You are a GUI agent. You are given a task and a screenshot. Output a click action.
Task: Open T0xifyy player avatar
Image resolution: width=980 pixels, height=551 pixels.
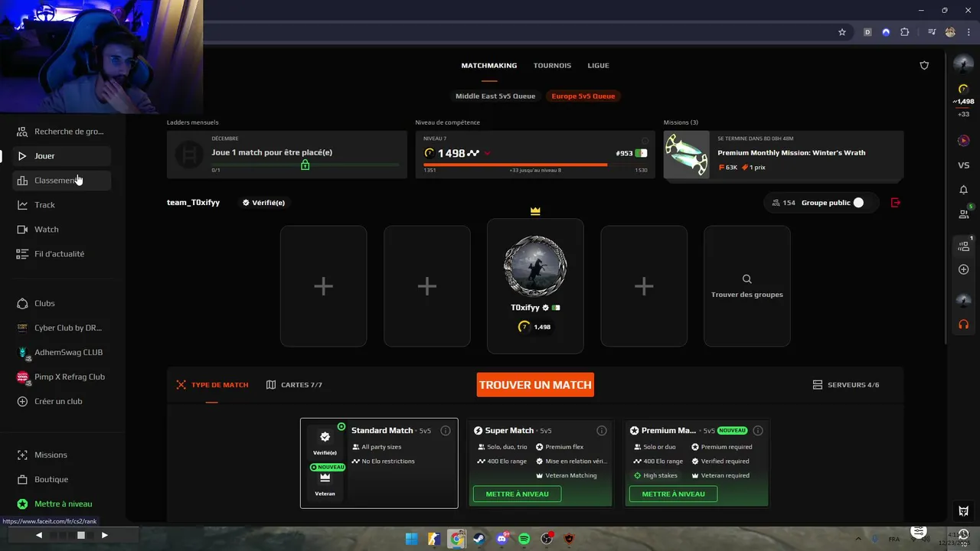[x=535, y=266]
